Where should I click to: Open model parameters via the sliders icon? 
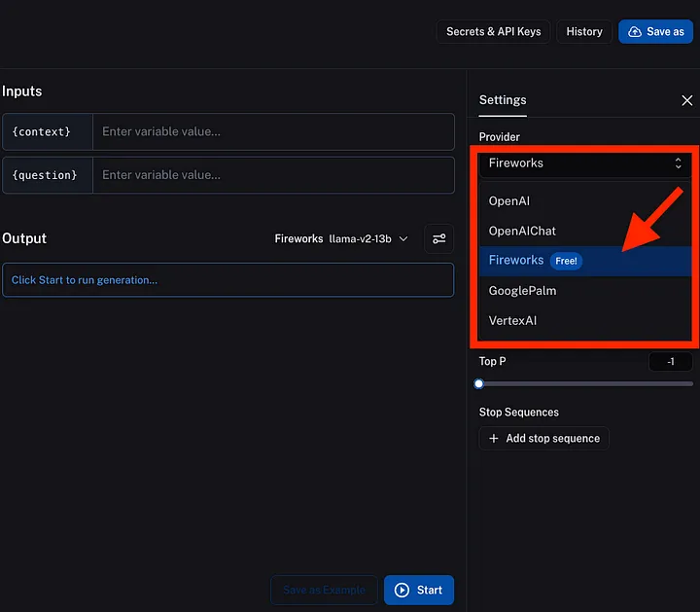[439, 238]
